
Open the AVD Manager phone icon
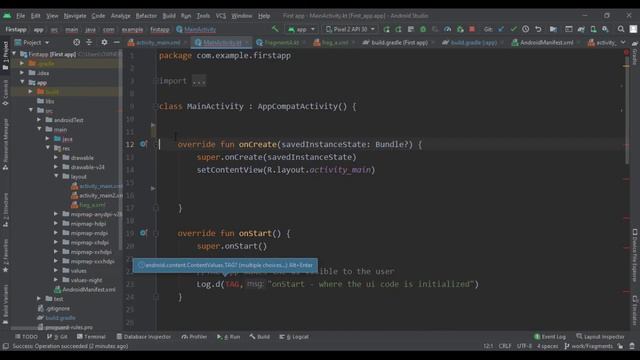pyautogui.click(x=593, y=29)
